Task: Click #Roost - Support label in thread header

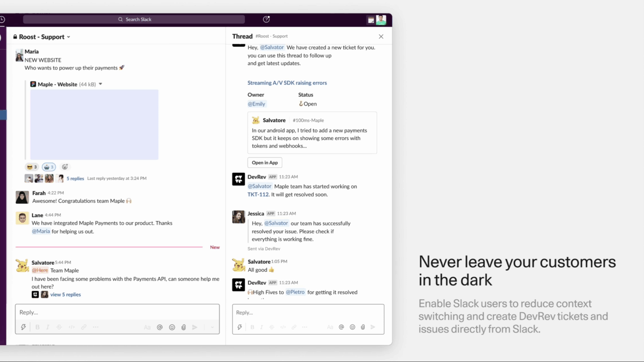Action: (x=271, y=37)
